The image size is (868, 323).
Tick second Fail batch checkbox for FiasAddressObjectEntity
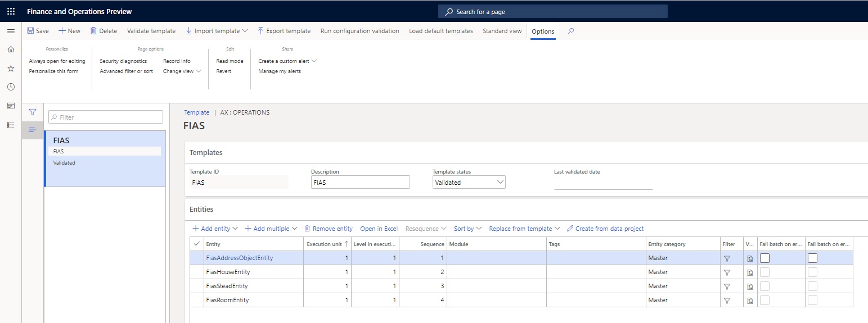(813, 258)
